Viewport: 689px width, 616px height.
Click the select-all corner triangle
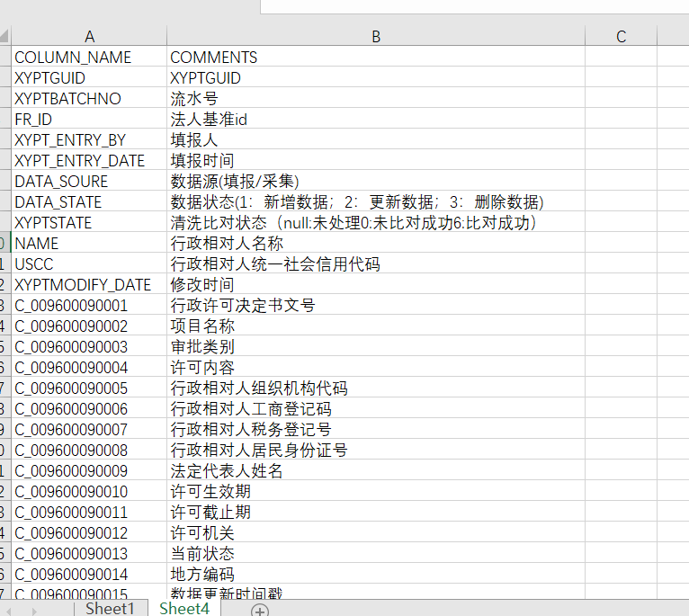click(4, 36)
